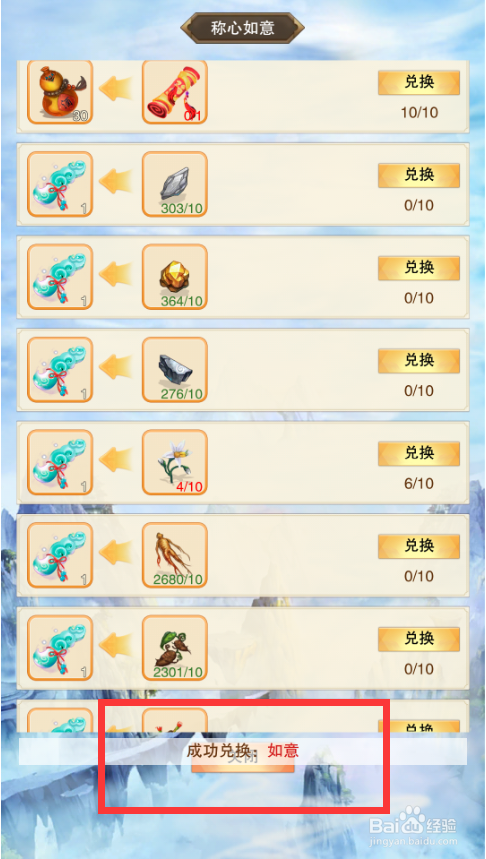
Task: Tap the 成功兑换 如意 notification message
Action: pyautogui.click(x=243, y=751)
